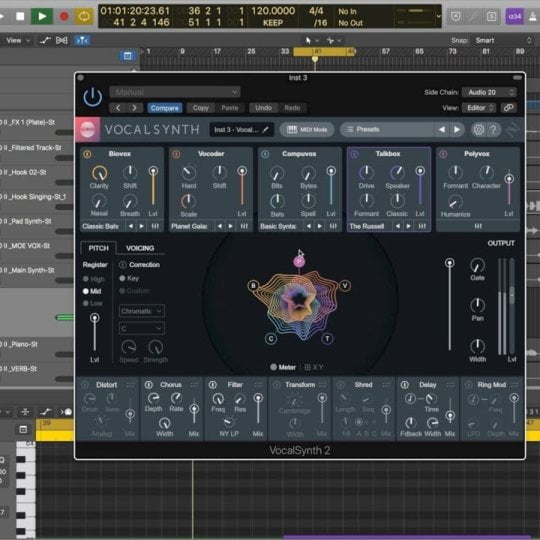Open VocalSynth help question mark
Viewport: 540px width, 540px height.
pyautogui.click(x=494, y=130)
